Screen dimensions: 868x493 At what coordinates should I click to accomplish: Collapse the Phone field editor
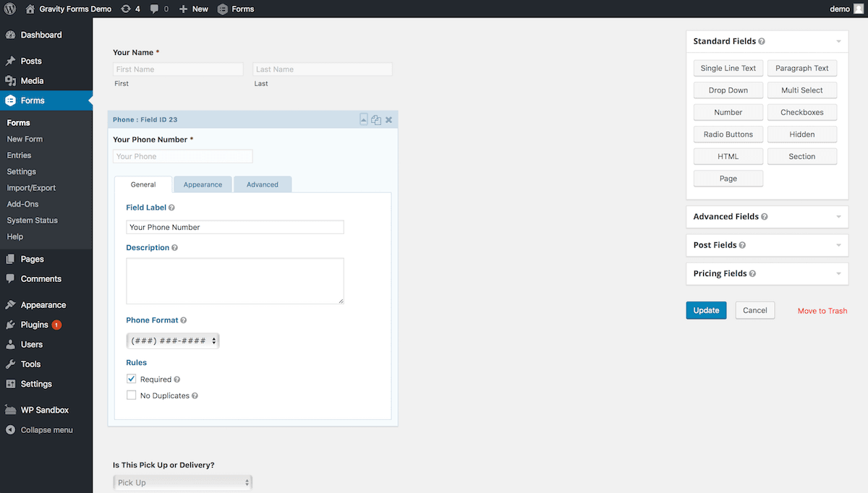tap(364, 119)
